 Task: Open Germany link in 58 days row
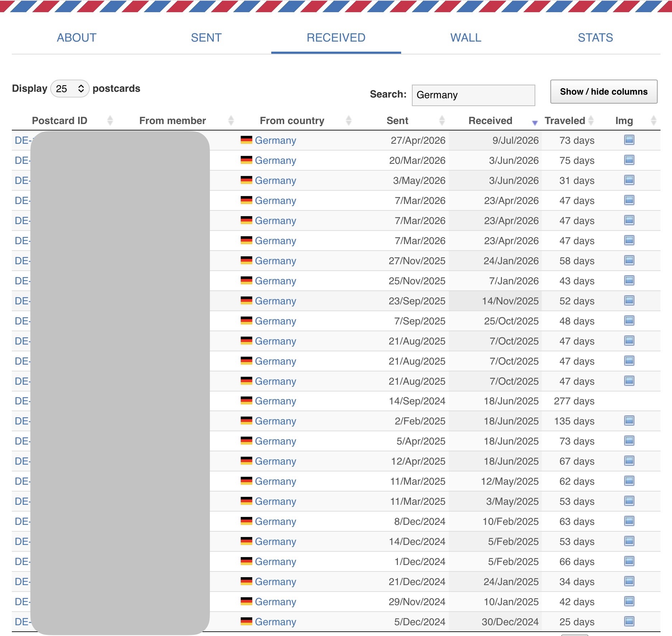[276, 261]
